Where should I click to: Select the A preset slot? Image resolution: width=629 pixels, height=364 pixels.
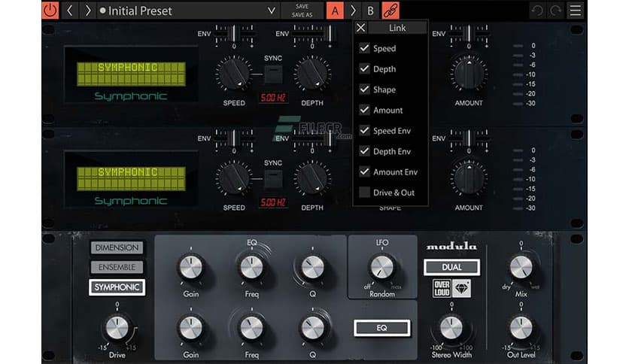point(335,11)
